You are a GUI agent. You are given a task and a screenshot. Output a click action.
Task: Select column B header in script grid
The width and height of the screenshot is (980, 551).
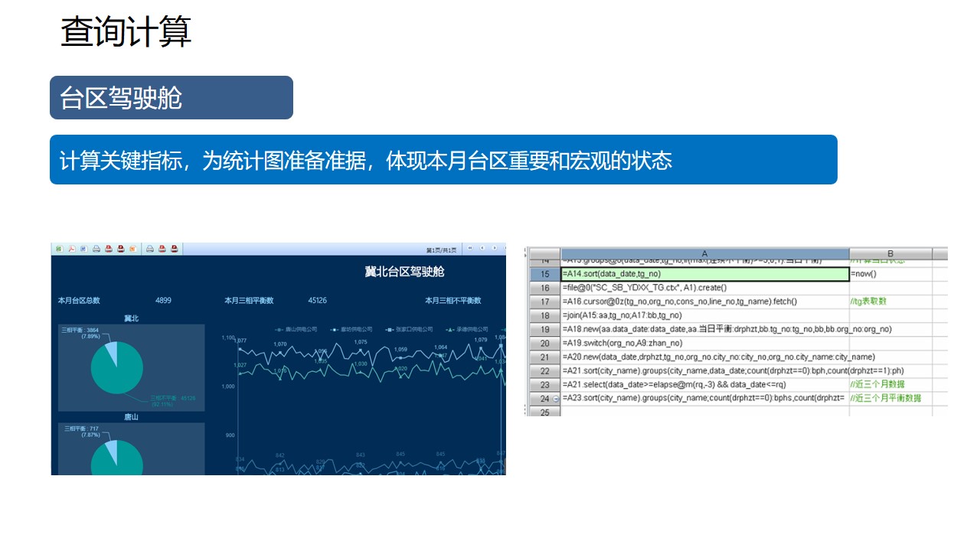[x=890, y=253]
